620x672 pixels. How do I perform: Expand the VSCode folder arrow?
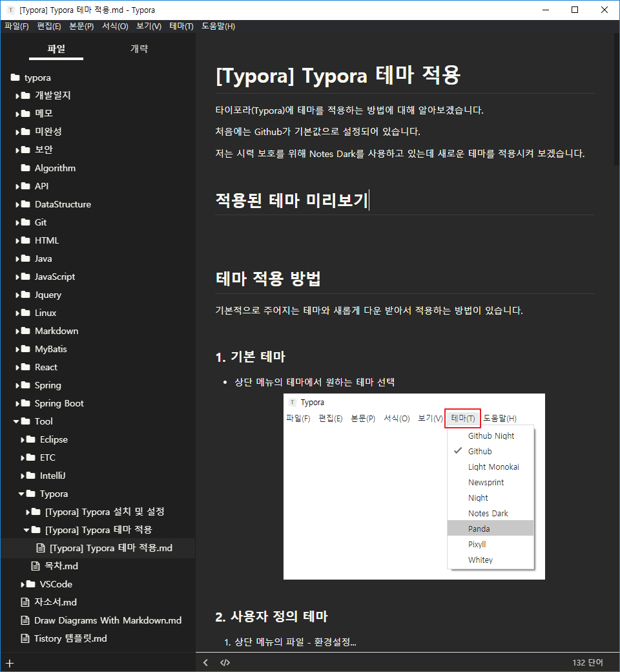click(23, 585)
